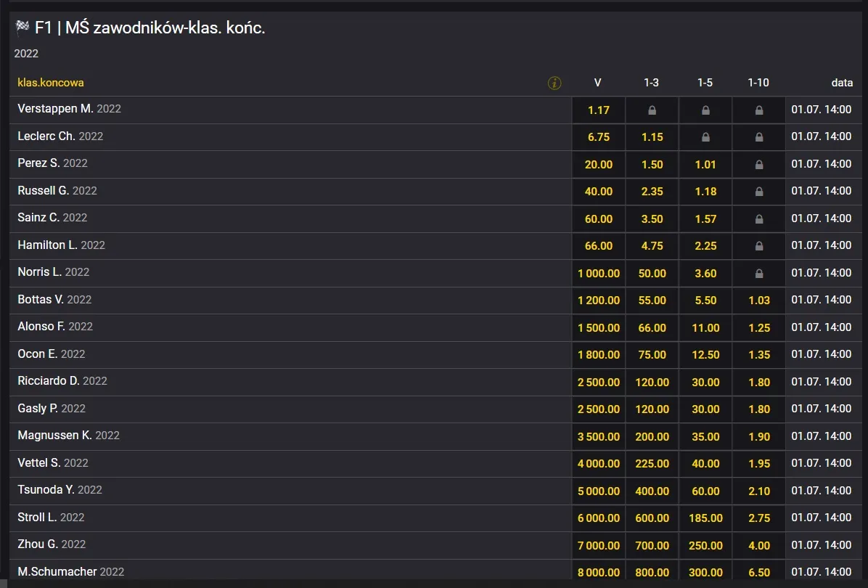Click Leclerc's locked 1-5 padlock cell
868x588 pixels.
pyautogui.click(x=705, y=137)
